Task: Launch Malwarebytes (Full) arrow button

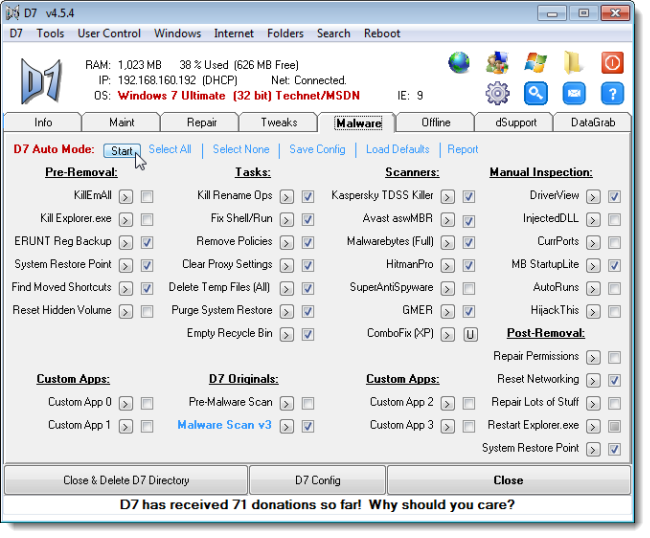Action: pos(447,242)
